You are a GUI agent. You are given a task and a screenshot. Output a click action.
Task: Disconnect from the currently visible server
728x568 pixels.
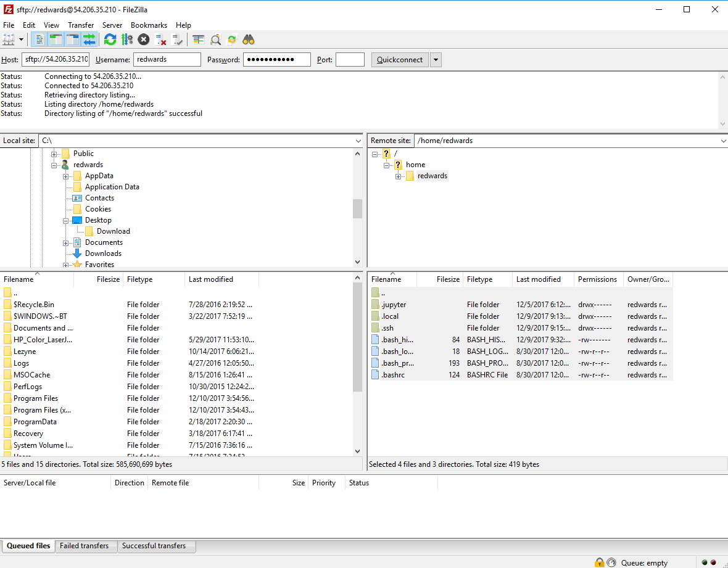(160, 40)
